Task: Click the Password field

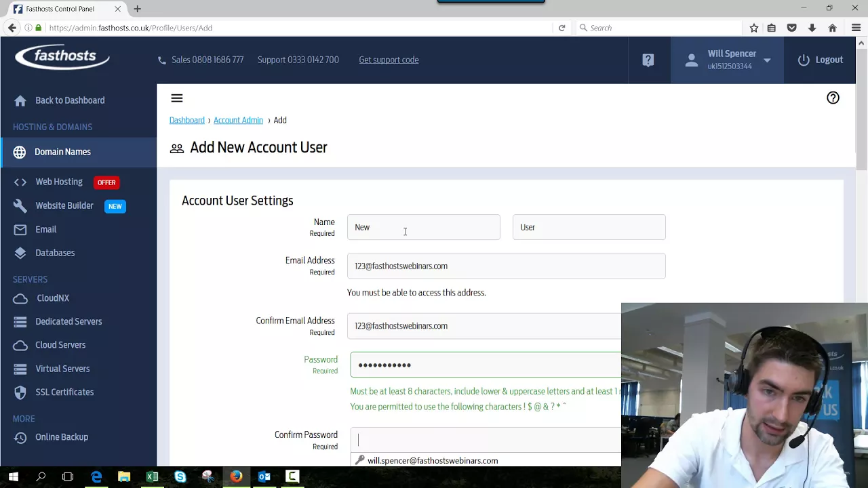Action: pos(486,365)
